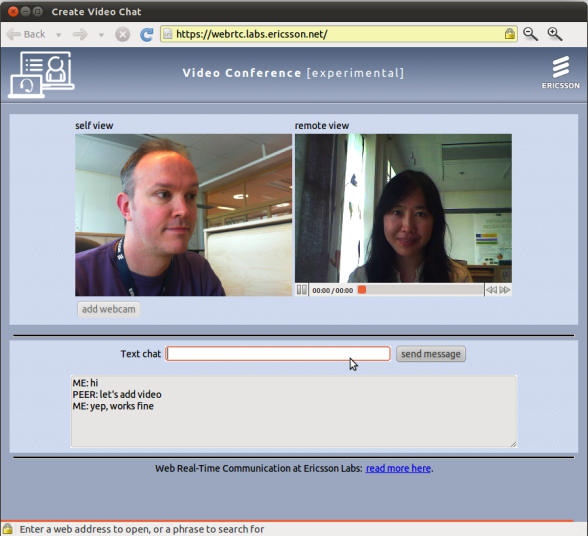Click the status bar lock icon

[x=8, y=529]
